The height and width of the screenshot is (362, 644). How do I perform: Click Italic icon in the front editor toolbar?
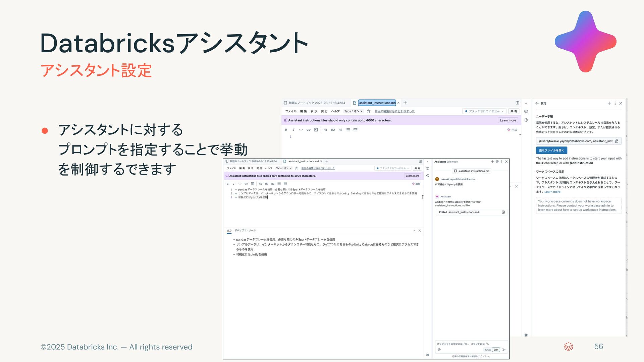pyautogui.click(x=234, y=184)
